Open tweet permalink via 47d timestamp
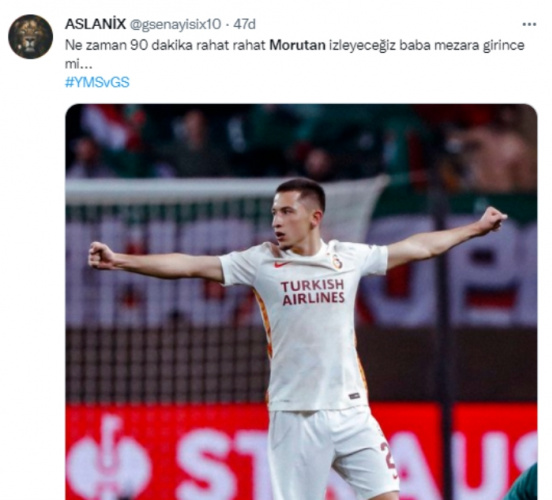 [244, 24]
